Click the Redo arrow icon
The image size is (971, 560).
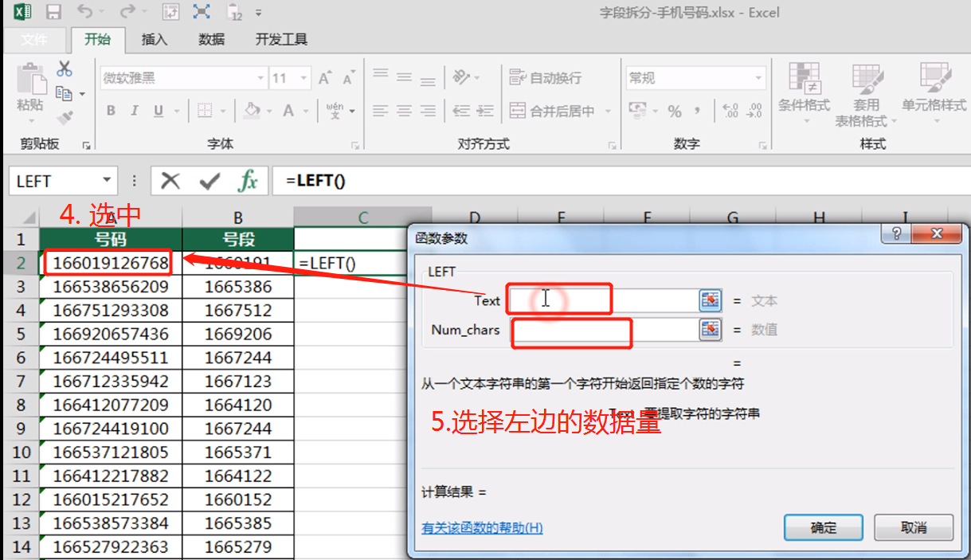click(126, 12)
